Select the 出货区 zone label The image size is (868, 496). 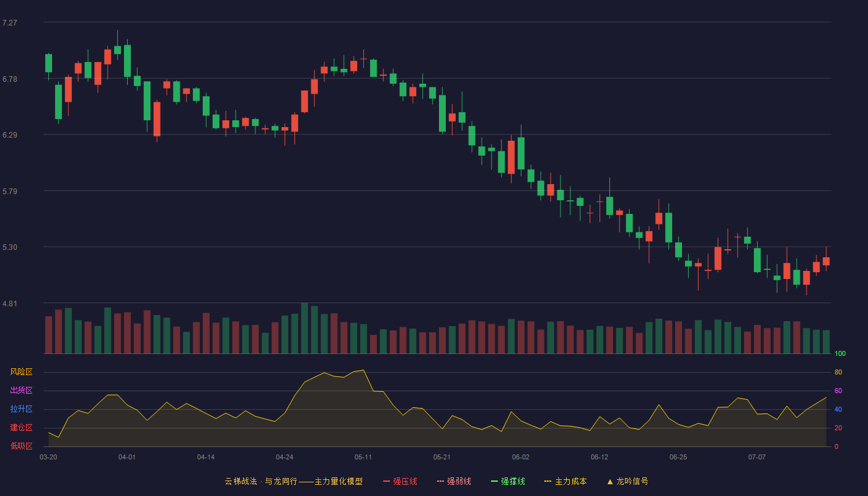point(21,391)
